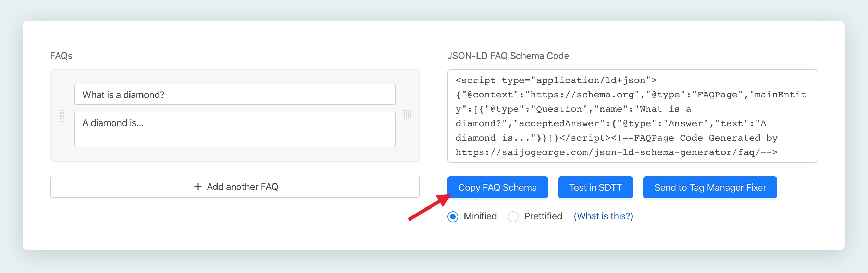
Task: Click the drag handle beside the FAQ
Action: point(62,116)
